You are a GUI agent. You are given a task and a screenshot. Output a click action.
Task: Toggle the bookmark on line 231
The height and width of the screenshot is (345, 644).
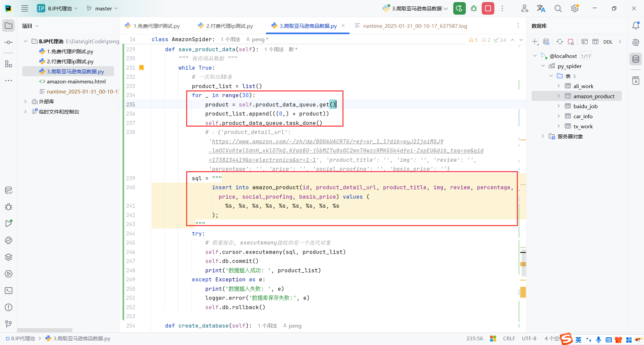coord(142,68)
